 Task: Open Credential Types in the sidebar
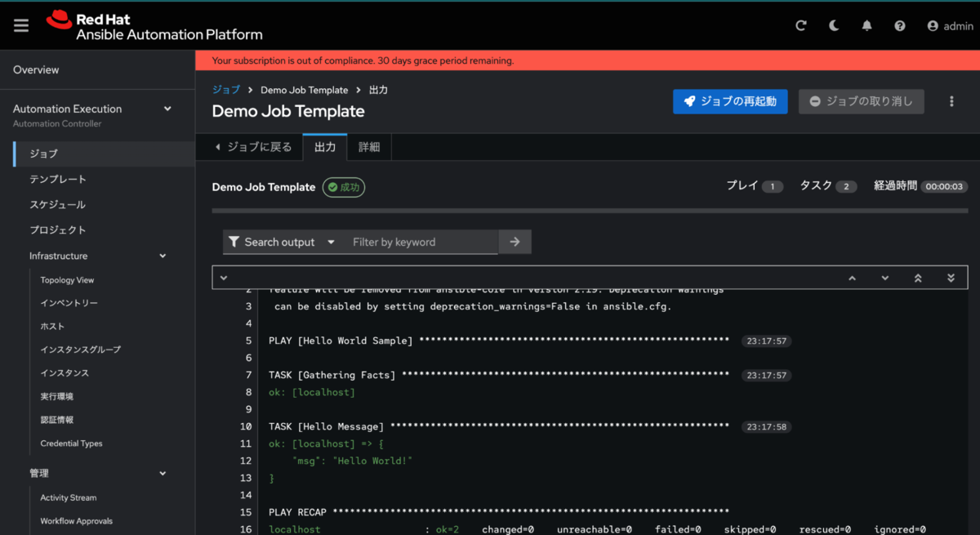click(71, 444)
